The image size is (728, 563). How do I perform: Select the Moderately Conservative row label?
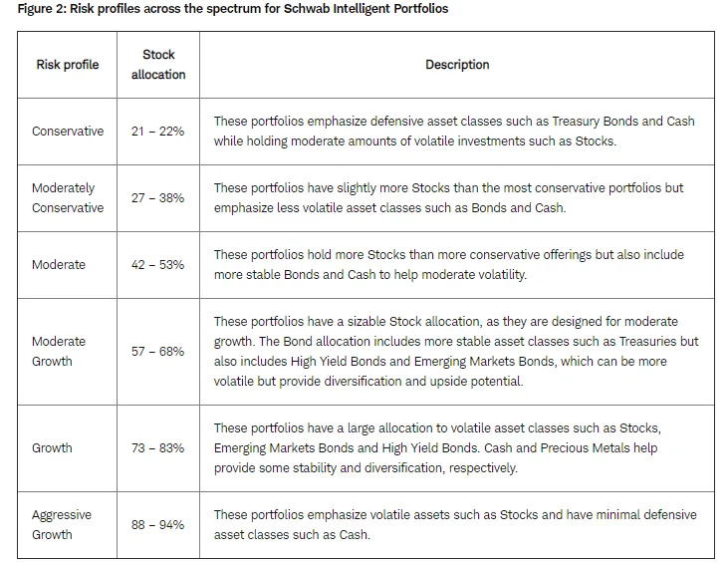68,198
